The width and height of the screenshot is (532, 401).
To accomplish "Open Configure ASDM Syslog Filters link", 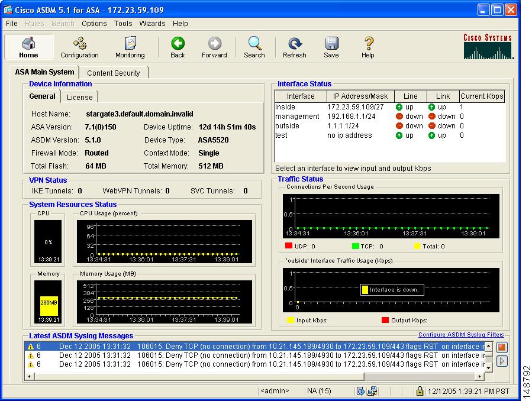I will coord(461,335).
